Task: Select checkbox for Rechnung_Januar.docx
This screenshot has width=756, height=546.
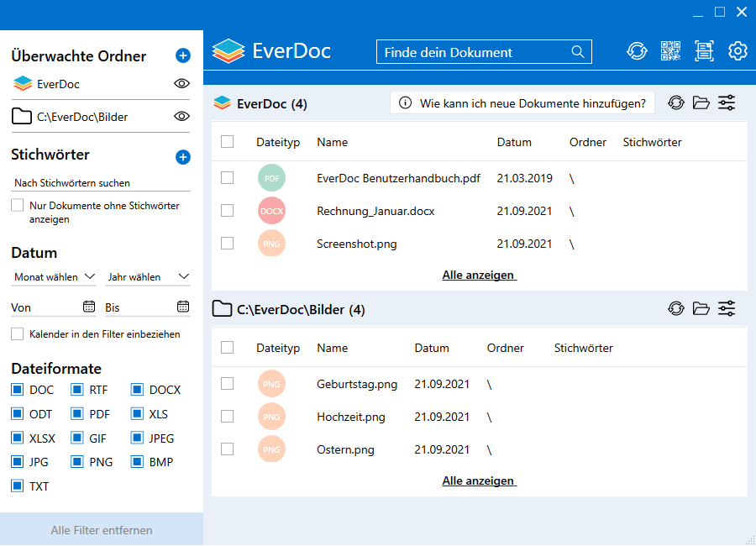Action: (x=227, y=211)
